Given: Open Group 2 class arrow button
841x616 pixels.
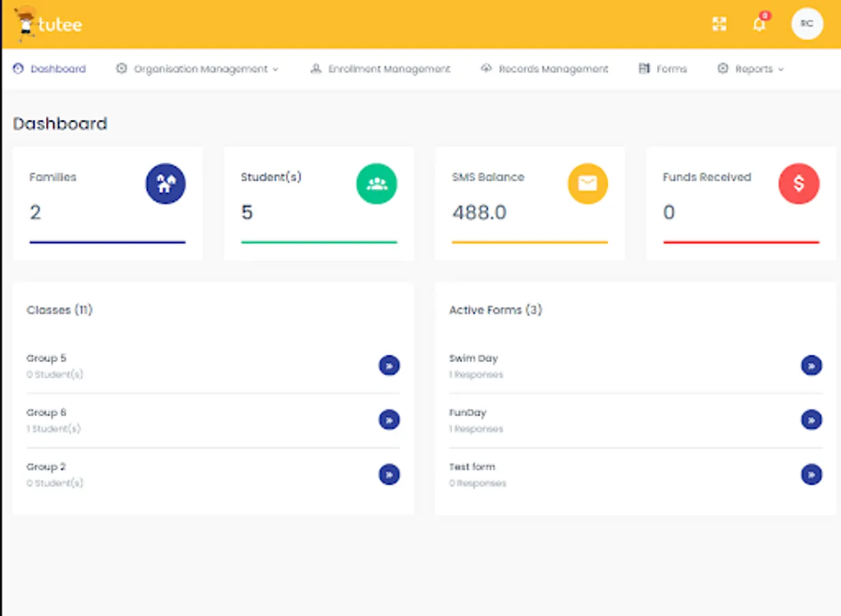Looking at the screenshot, I should 389,474.
